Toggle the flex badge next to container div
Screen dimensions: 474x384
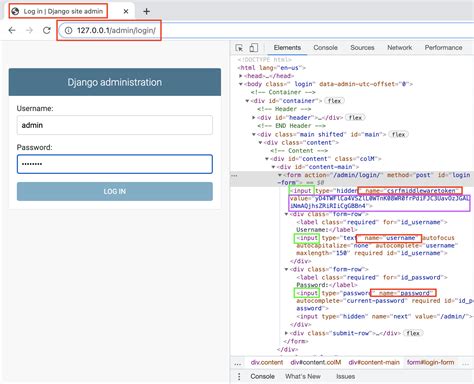click(x=334, y=101)
